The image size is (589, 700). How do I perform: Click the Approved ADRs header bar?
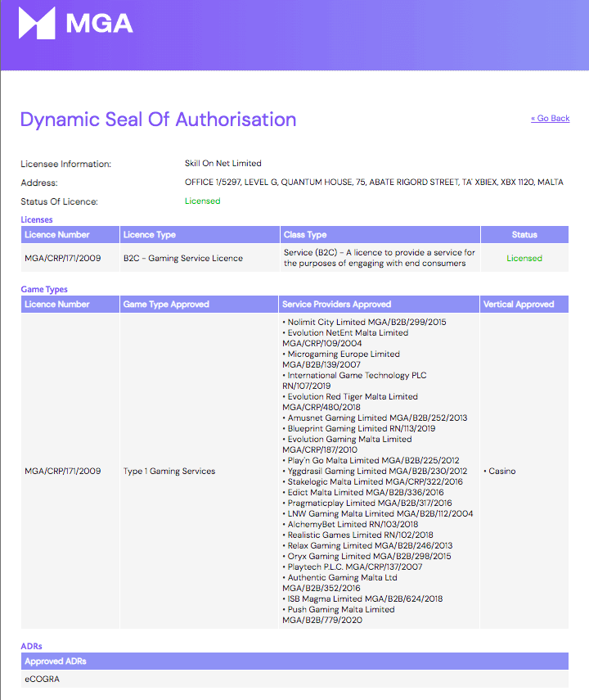[294, 662]
